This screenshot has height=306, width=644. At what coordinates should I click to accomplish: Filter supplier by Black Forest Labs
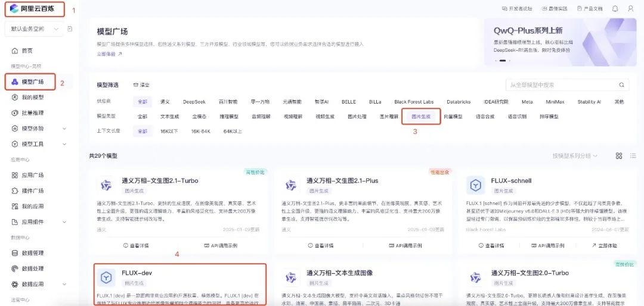[x=414, y=102]
